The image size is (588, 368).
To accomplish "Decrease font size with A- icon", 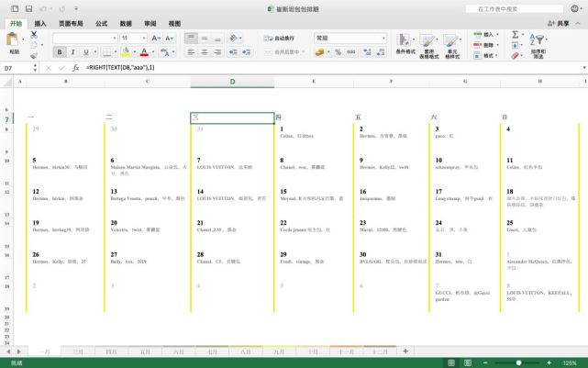I will click(169, 39).
